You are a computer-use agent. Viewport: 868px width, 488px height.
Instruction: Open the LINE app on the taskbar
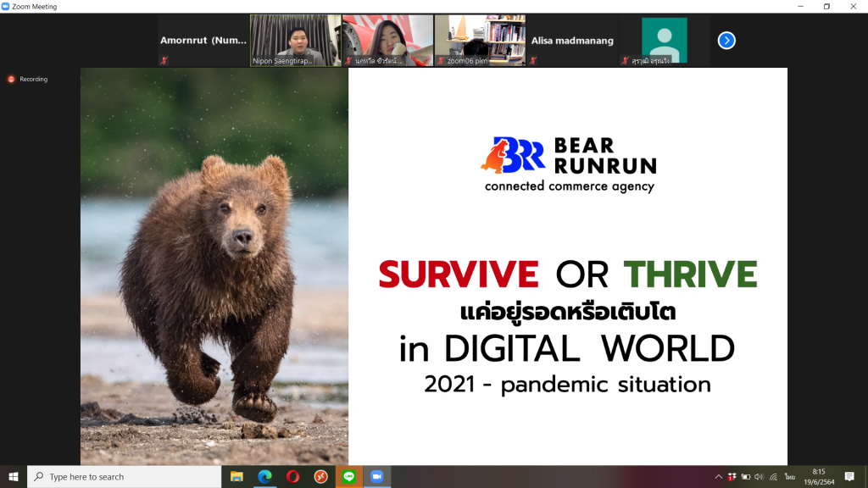[348, 477]
